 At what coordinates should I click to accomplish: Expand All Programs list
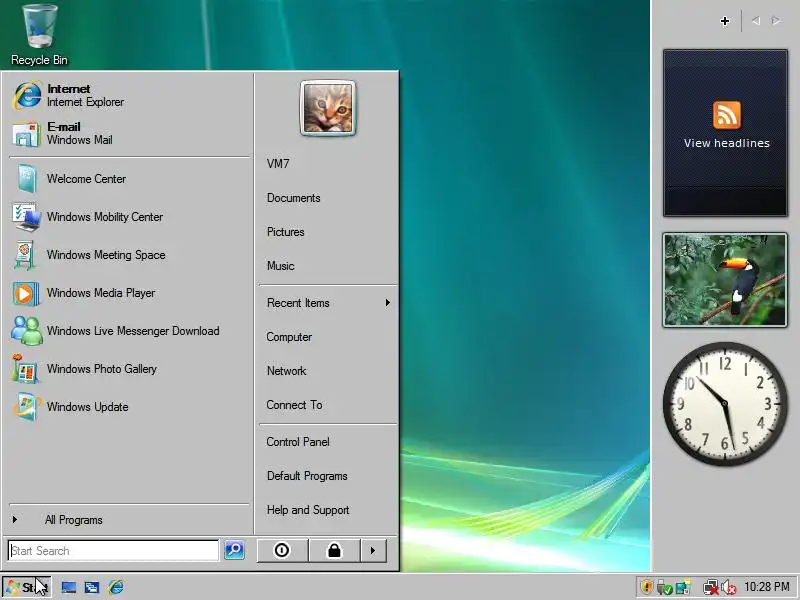[x=130, y=520]
